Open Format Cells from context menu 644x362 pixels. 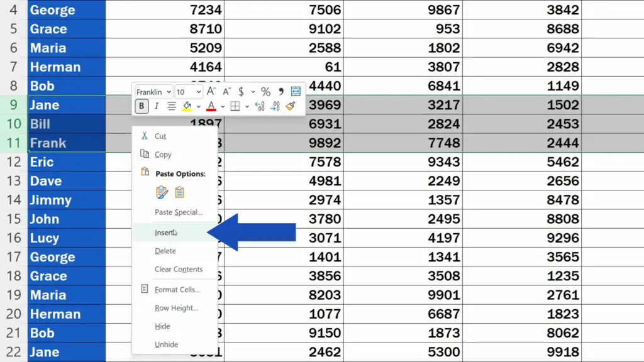175,289
